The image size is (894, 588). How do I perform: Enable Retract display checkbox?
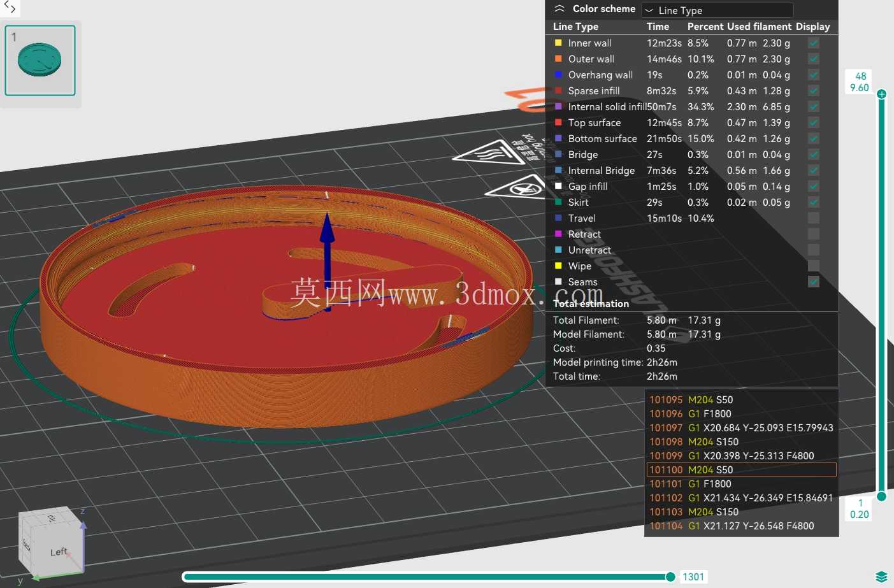pyautogui.click(x=814, y=234)
